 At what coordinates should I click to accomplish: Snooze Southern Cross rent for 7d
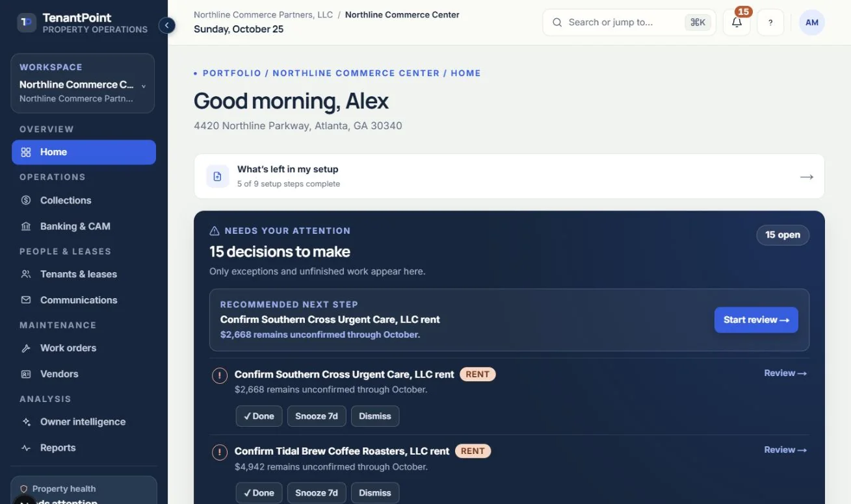(x=317, y=416)
